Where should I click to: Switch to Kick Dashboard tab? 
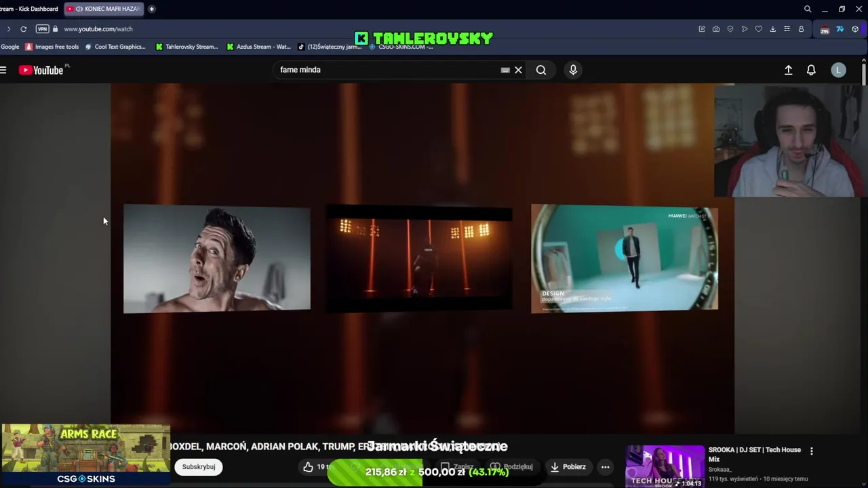(30, 9)
